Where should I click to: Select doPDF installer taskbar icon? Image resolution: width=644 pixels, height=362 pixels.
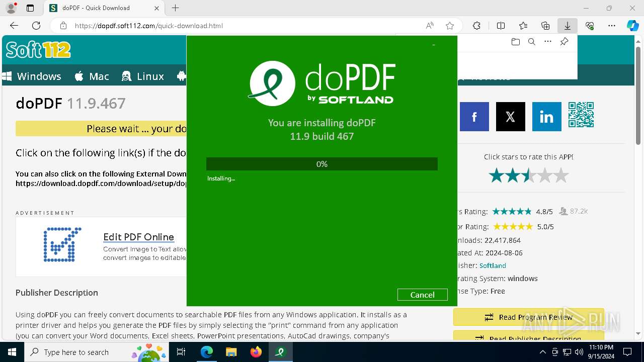[x=281, y=352]
